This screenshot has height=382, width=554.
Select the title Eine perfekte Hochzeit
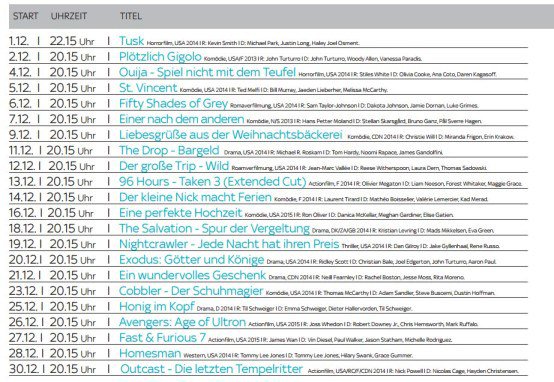[x=181, y=213]
